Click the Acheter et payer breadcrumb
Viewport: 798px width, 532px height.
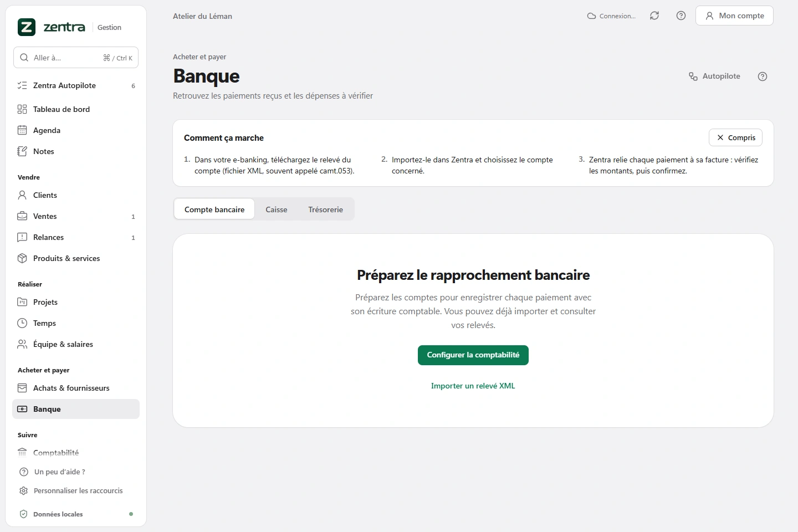pyautogui.click(x=199, y=57)
